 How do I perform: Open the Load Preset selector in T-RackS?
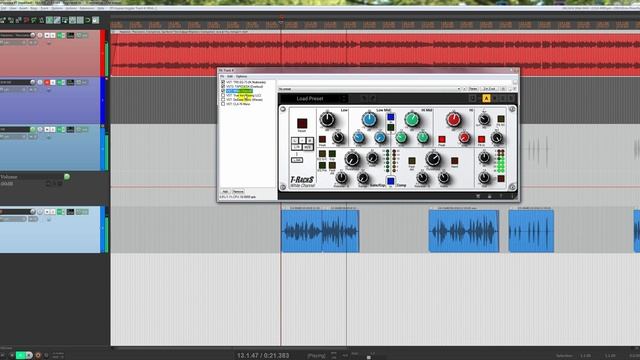310,98
